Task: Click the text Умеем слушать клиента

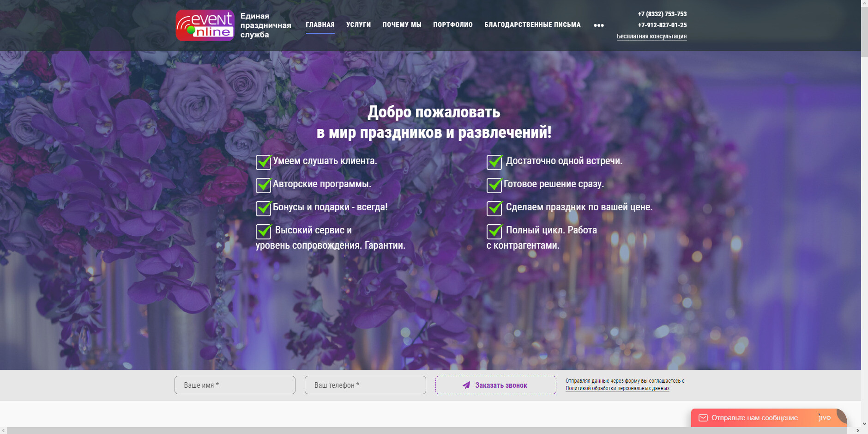Action: (x=325, y=161)
